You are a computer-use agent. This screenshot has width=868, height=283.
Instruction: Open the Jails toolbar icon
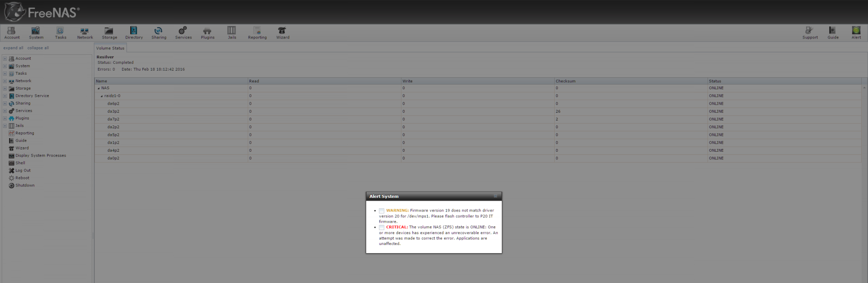coord(232,33)
